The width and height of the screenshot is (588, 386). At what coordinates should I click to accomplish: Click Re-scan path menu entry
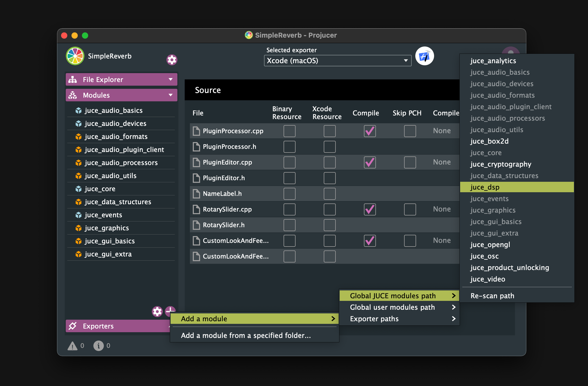point(517,296)
